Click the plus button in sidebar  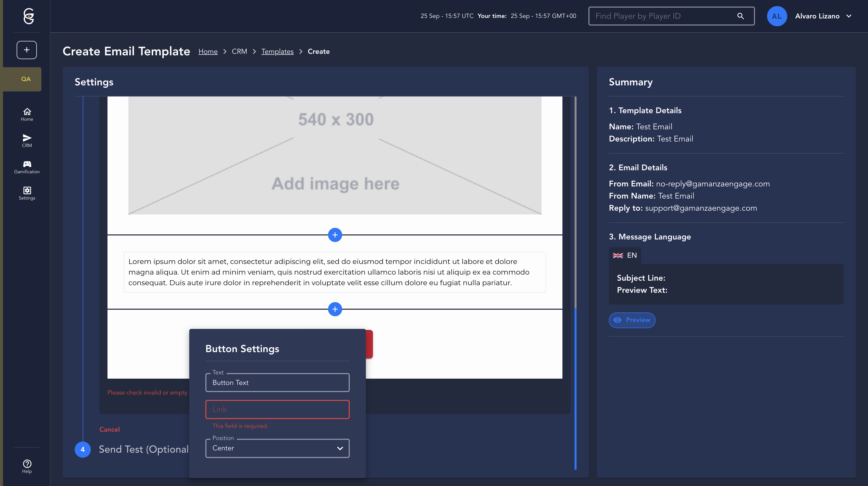click(26, 50)
